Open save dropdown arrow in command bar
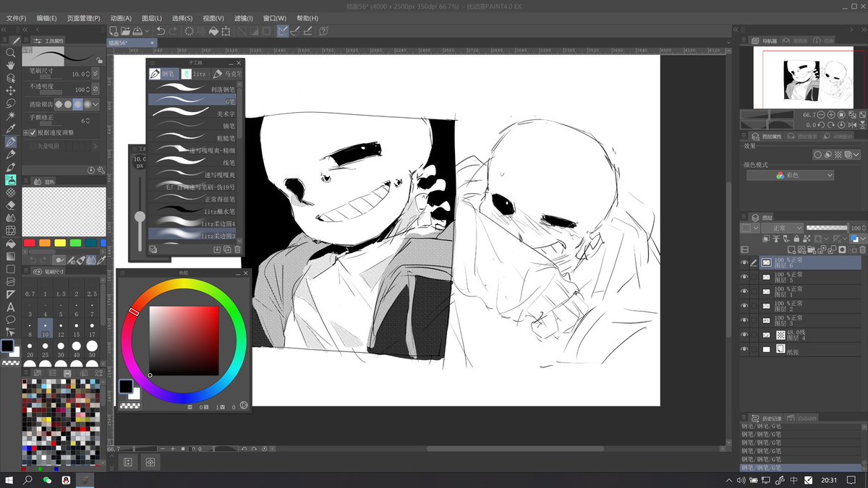 (x=148, y=31)
